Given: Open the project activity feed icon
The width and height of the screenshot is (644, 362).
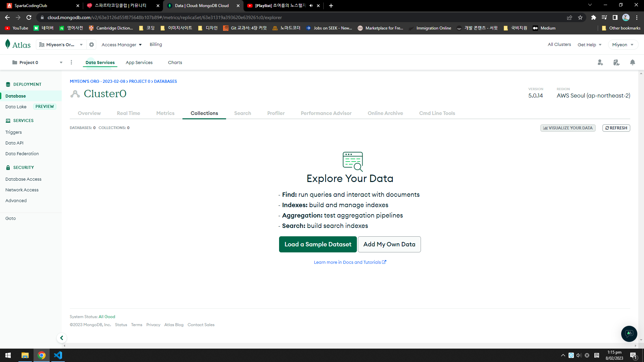Looking at the screenshot, I should 616,62.
